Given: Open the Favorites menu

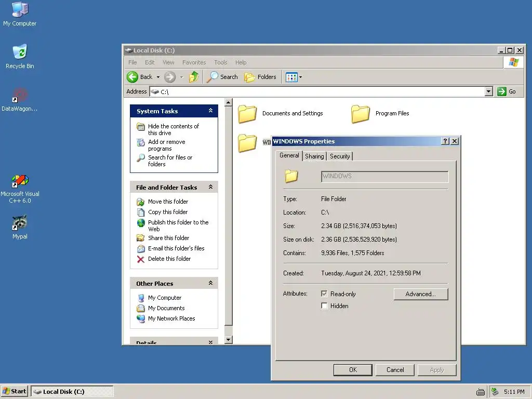Looking at the screenshot, I should pos(194,62).
